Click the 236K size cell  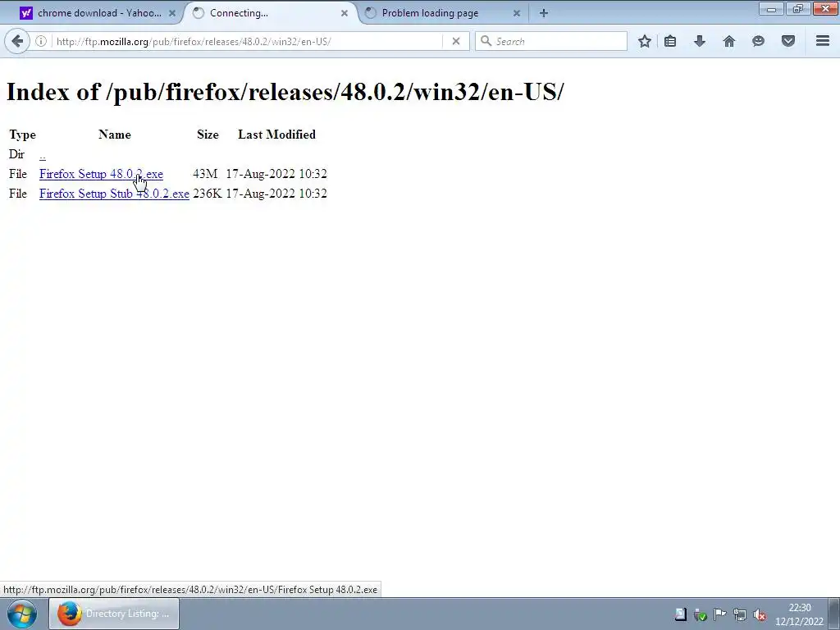[x=207, y=194]
